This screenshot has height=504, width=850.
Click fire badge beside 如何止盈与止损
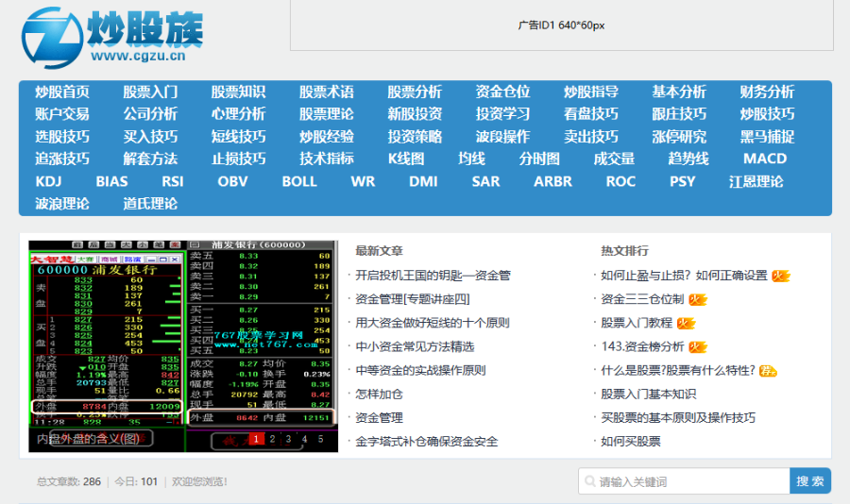click(x=781, y=277)
